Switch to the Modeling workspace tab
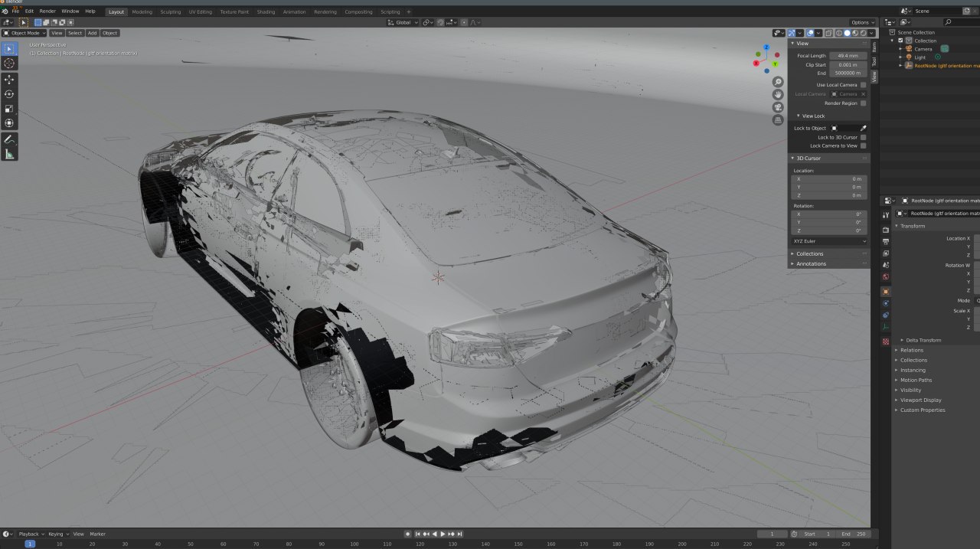 click(x=142, y=12)
